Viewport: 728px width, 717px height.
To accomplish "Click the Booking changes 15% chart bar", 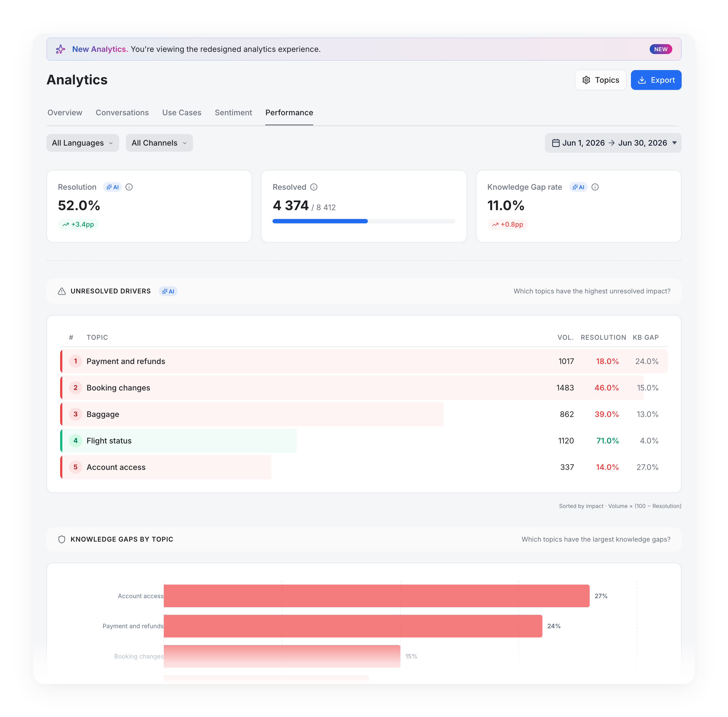I will (282, 656).
